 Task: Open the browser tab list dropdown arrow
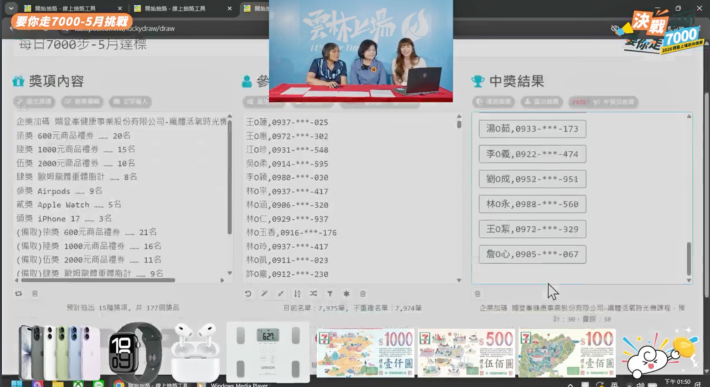click(x=10, y=8)
